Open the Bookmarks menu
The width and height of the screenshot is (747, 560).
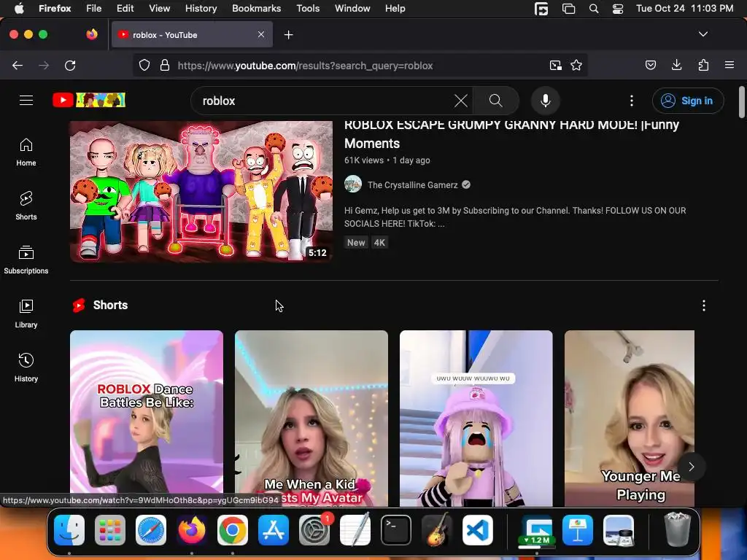tap(256, 9)
